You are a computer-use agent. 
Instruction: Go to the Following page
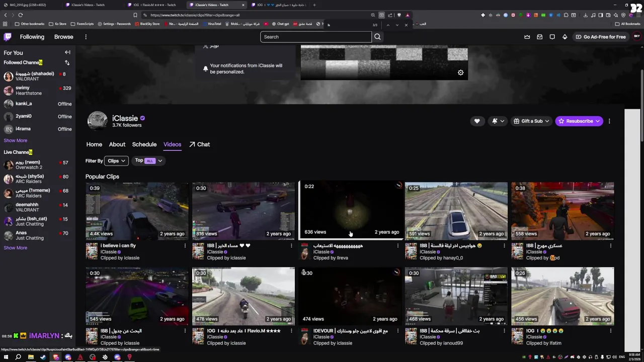click(32, 37)
